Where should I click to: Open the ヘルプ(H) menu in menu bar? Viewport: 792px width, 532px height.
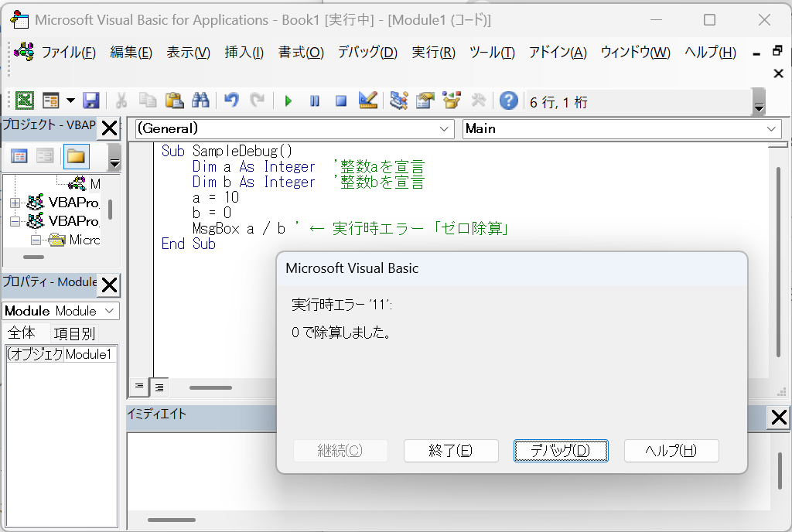coord(710,52)
